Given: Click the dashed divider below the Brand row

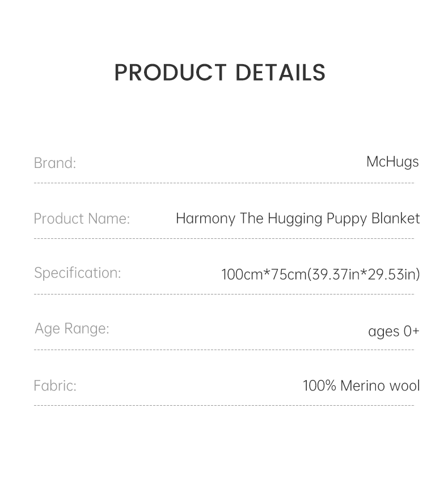Looking at the screenshot, I should (x=224, y=183).
